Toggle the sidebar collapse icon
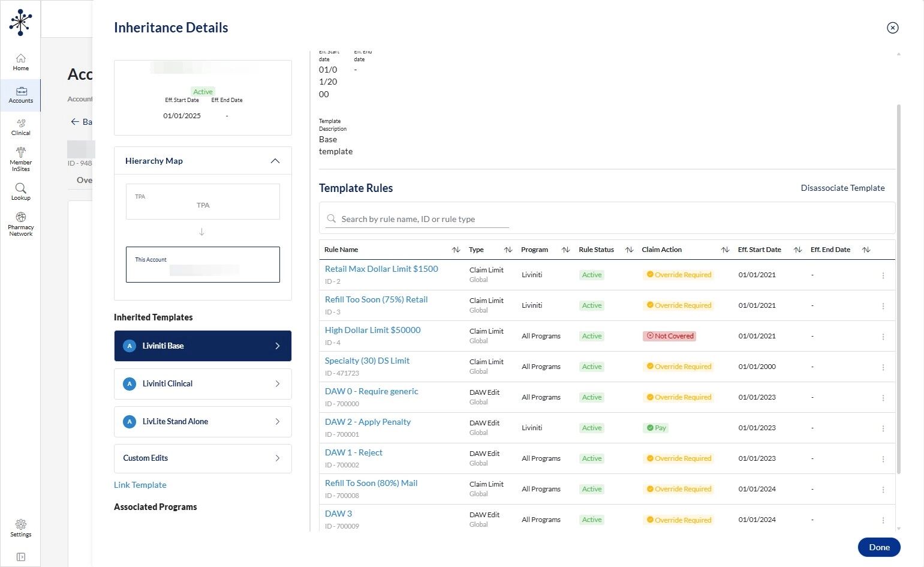 [20, 557]
